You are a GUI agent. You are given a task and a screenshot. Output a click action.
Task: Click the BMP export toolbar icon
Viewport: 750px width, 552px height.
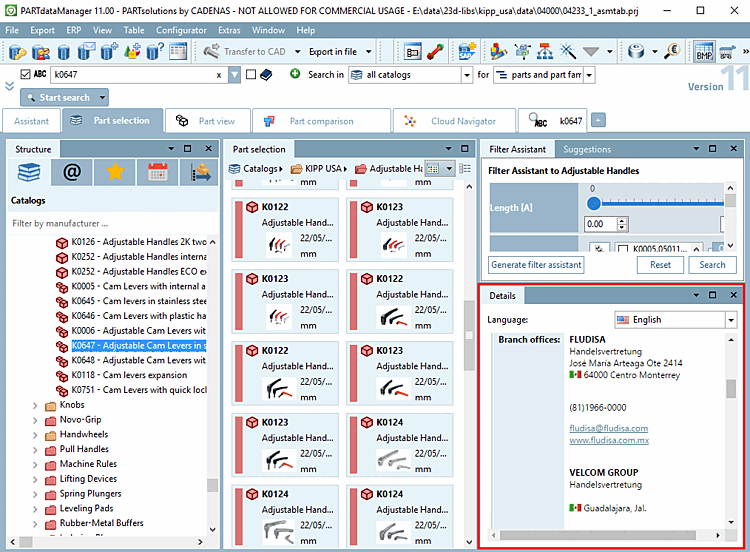click(704, 52)
